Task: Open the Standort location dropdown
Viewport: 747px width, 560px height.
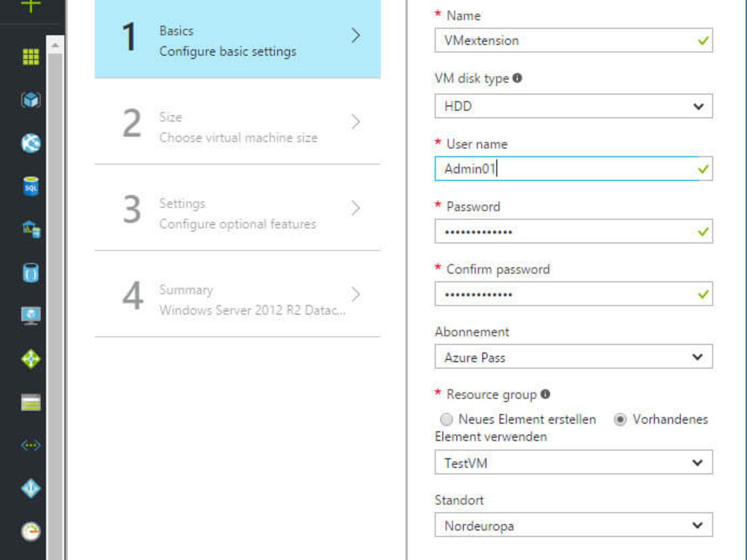Action: coord(573,525)
